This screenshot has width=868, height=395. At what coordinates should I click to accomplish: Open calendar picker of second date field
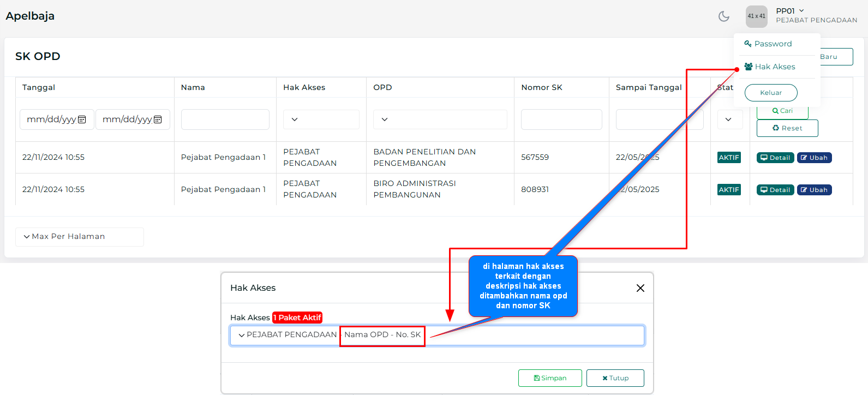pos(158,119)
